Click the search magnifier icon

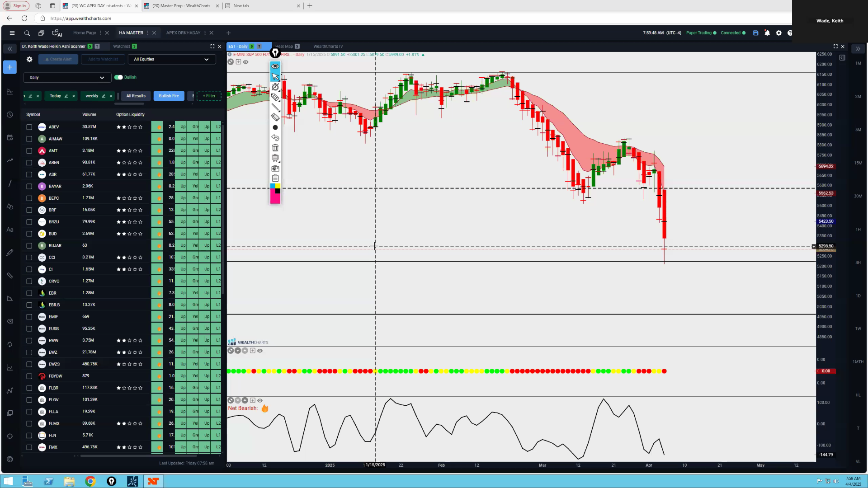click(27, 33)
